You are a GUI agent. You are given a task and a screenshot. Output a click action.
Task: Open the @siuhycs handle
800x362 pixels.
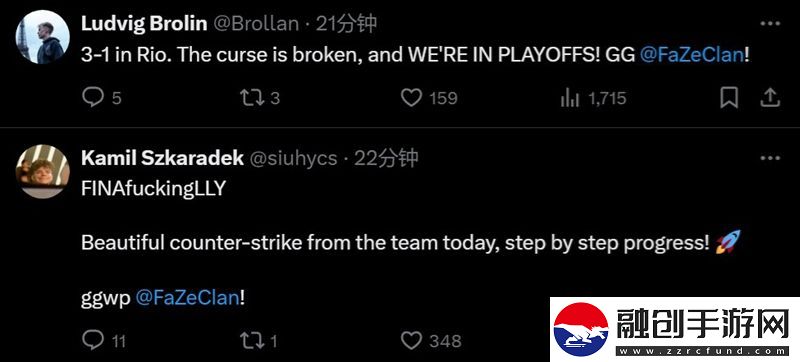coord(293,159)
